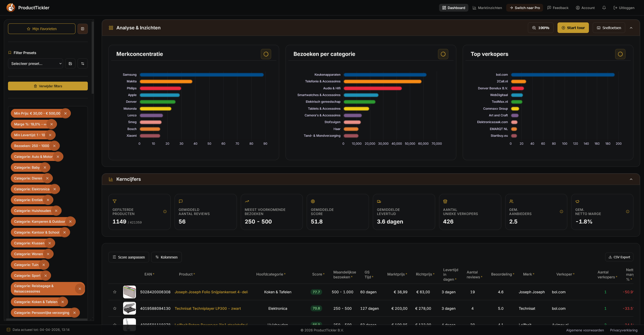Click info icon on Gem. Netto Marge card
This screenshot has height=335, width=644.
click(x=628, y=212)
